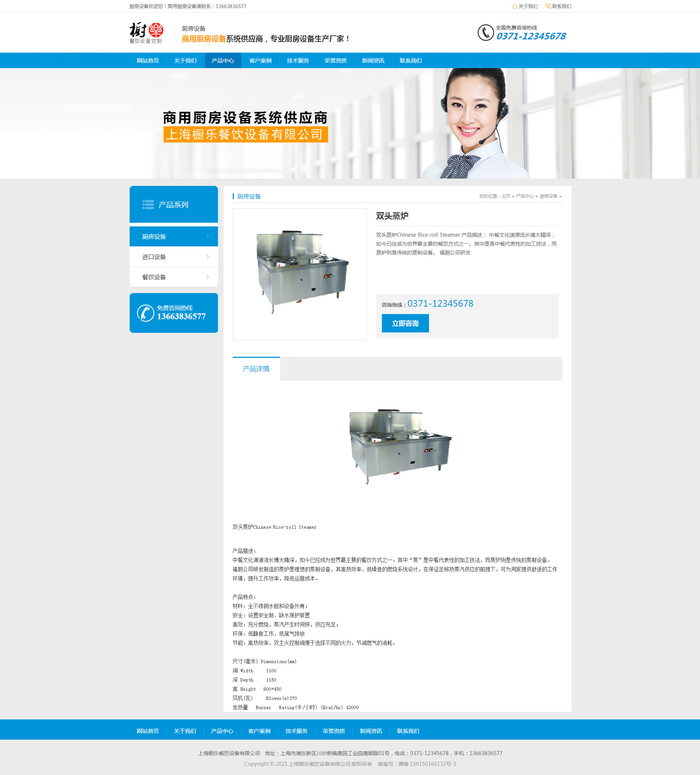The height and width of the screenshot is (775, 700).
Task: Click 技术服务 in the footer navigation
Action: point(296,731)
